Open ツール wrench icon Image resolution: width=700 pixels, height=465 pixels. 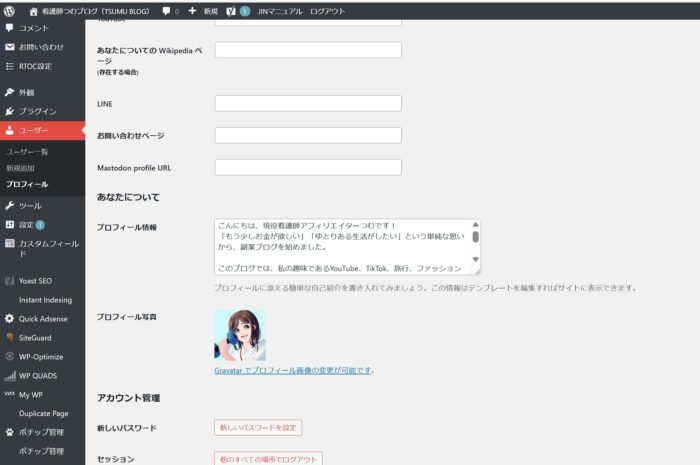(x=9, y=206)
